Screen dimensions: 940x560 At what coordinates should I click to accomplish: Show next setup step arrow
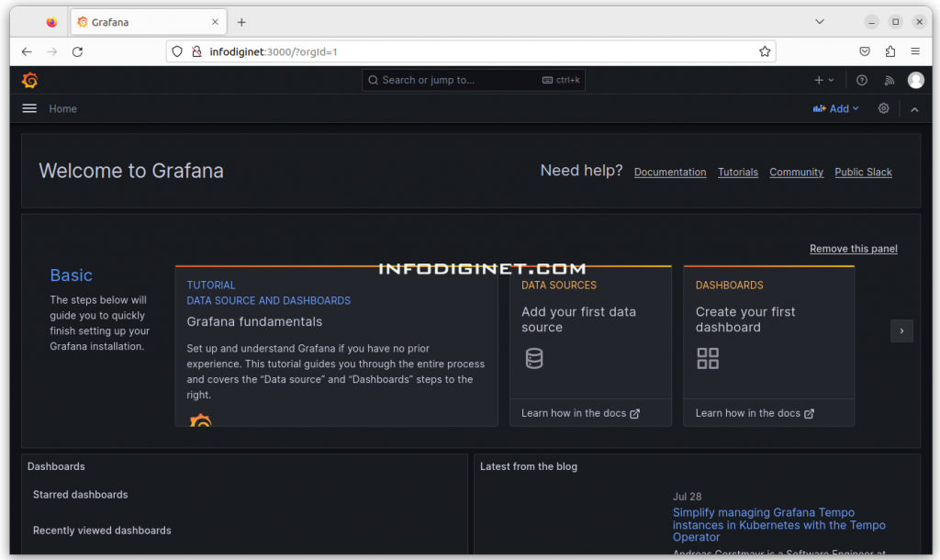pos(901,331)
